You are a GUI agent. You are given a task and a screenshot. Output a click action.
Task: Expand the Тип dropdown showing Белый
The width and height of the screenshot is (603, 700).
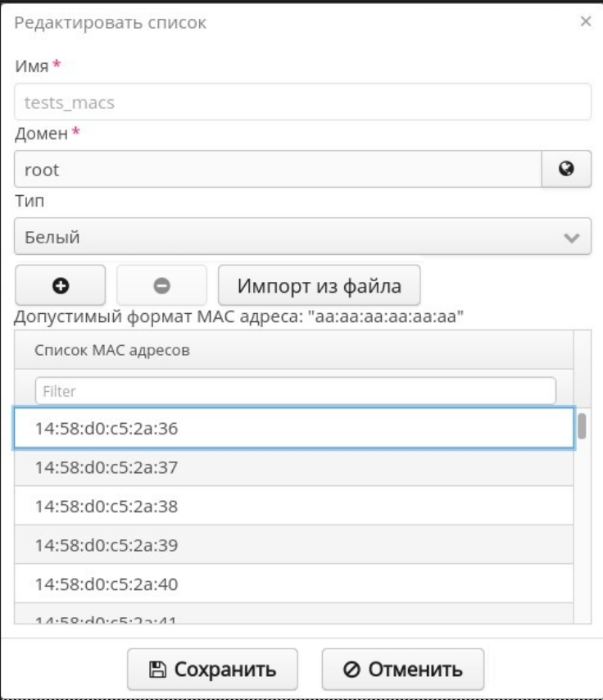(295, 238)
